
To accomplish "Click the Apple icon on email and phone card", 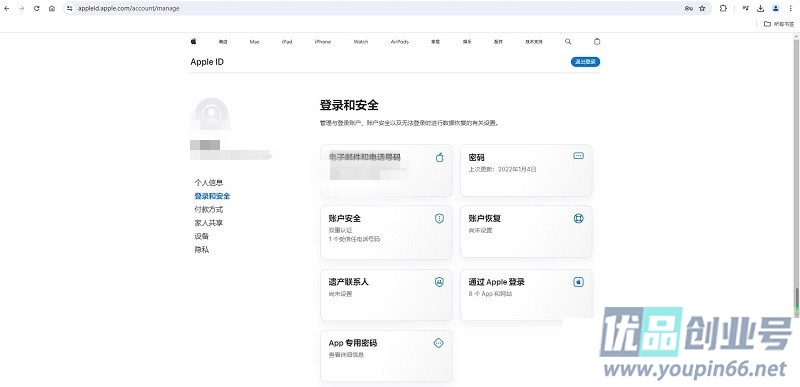I will coord(439,158).
